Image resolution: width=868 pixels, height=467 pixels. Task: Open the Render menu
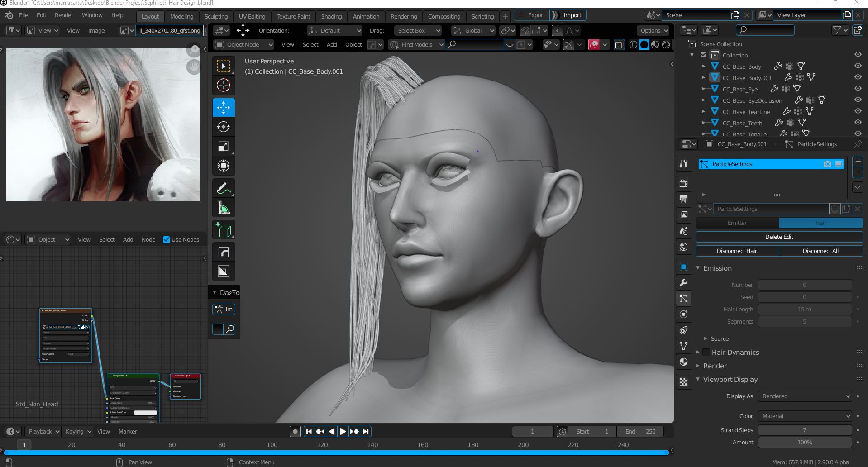pos(64,15)
